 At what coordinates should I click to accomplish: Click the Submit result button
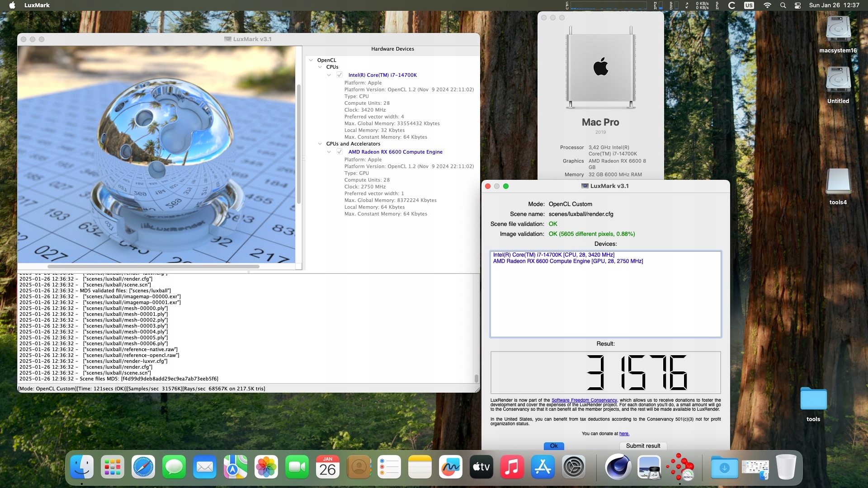click(643, 446)
